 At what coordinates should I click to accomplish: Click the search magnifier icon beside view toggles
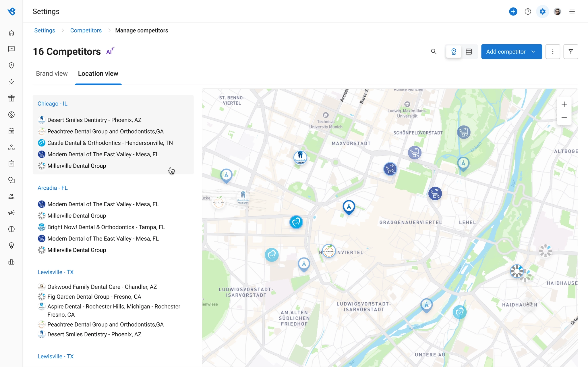[x=434, y=52]
